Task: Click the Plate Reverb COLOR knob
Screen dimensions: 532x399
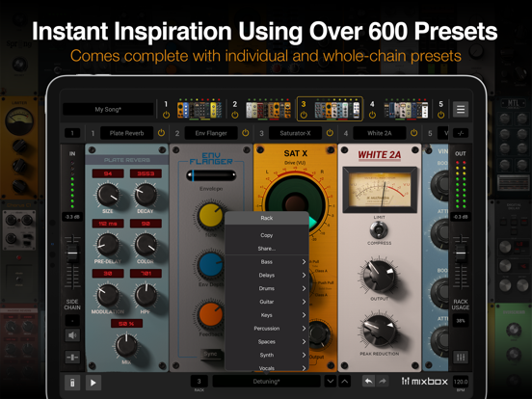Action: [x=146, y=245]
